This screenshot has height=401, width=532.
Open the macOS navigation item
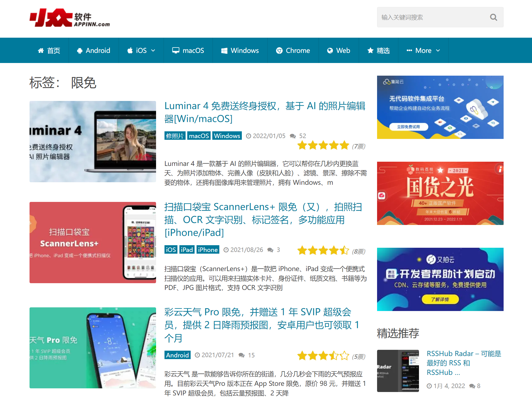[x=188, y=51]
